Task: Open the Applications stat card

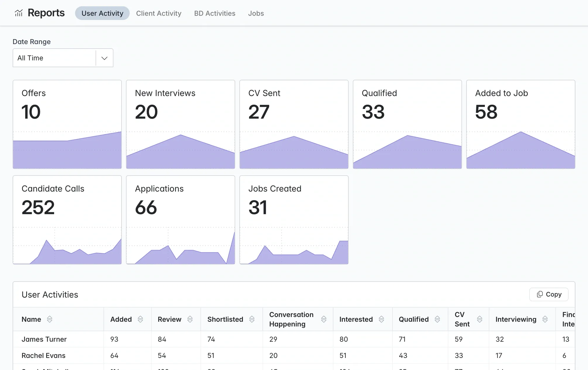Action: pos(181,220)
